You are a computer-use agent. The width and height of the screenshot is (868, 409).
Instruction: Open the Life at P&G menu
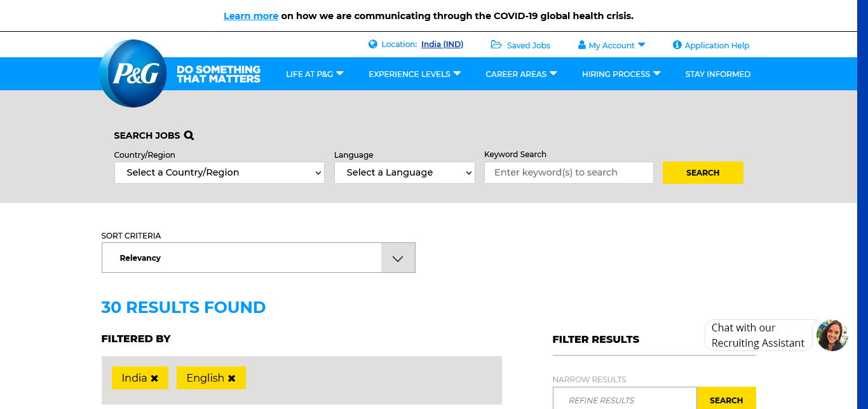[315, 74]
